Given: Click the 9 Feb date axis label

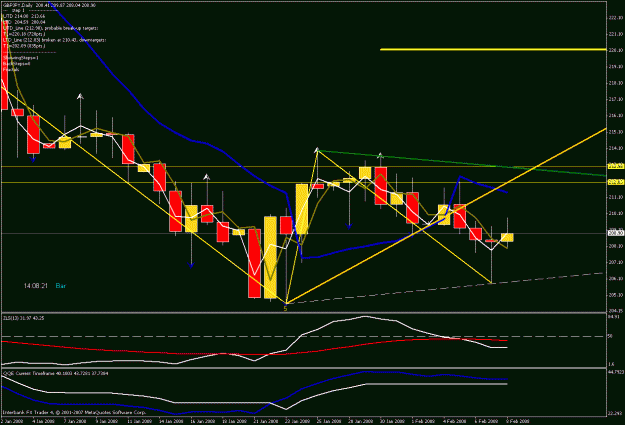Looking at the screenshot, I should click(518, 421).
